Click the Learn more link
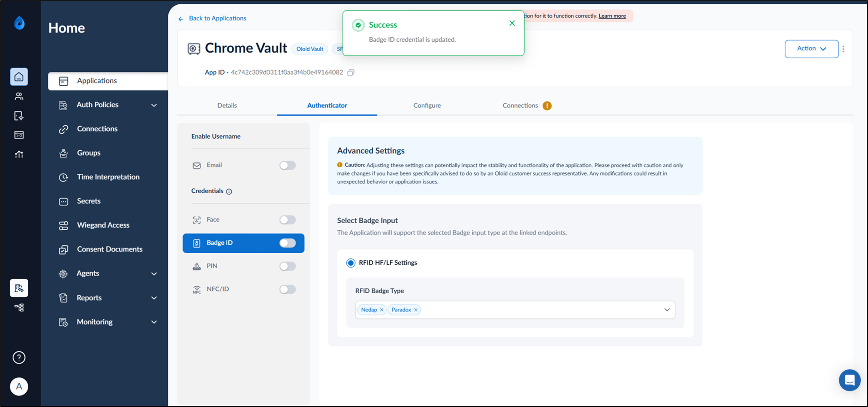Viewport: 868px width, 407px height. point(612,16)
